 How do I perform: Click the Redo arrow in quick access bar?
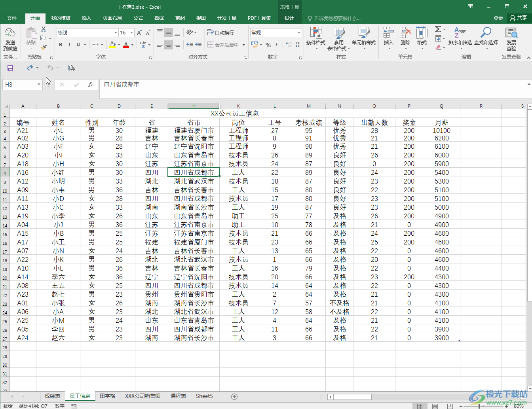[x=30, y=68]
